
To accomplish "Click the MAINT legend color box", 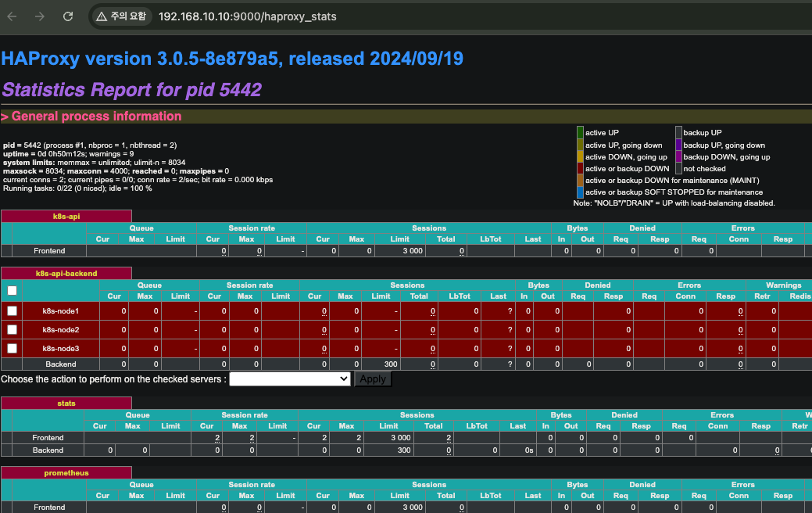I will (580, 181).
